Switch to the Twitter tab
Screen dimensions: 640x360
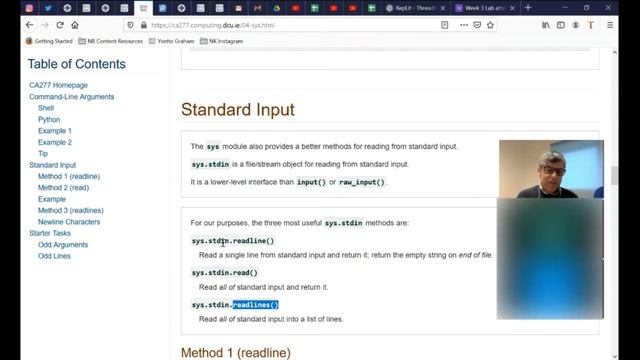pos(48,8)
